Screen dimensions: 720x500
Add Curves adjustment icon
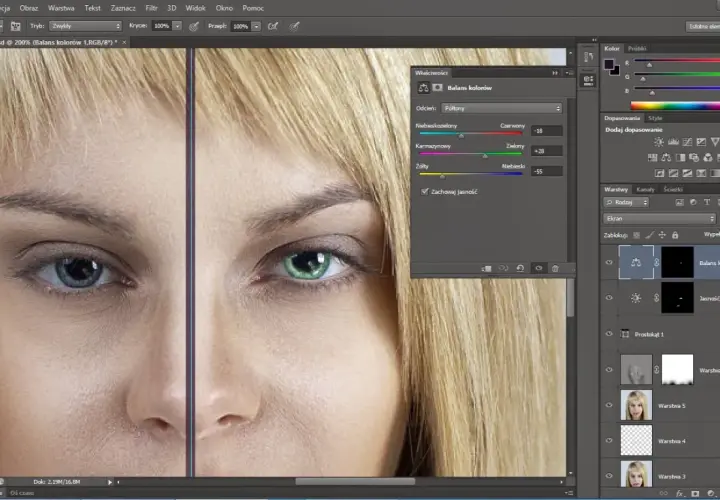pyautogui.click(x=687, y=142)
